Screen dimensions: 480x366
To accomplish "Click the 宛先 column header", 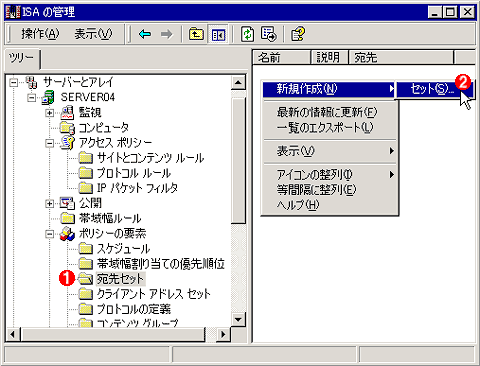I will coord(401,57).
